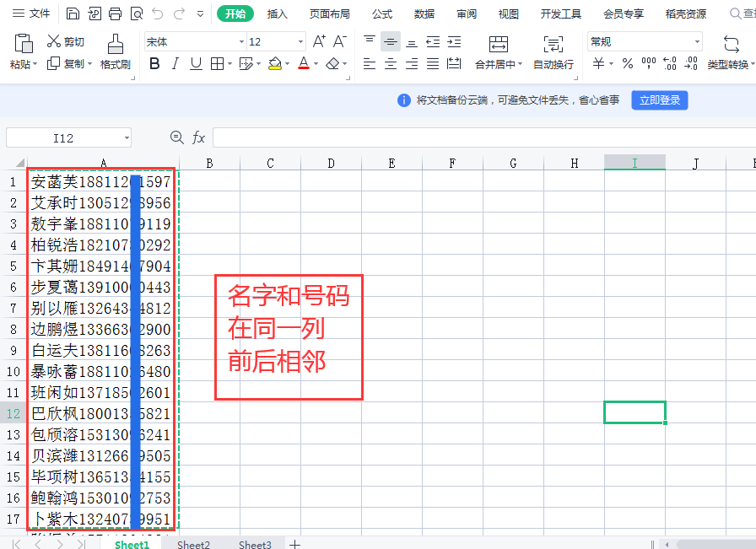756x549 pixels.
Task: Expand fill color dropdown arrow
Action: [288, 63]
